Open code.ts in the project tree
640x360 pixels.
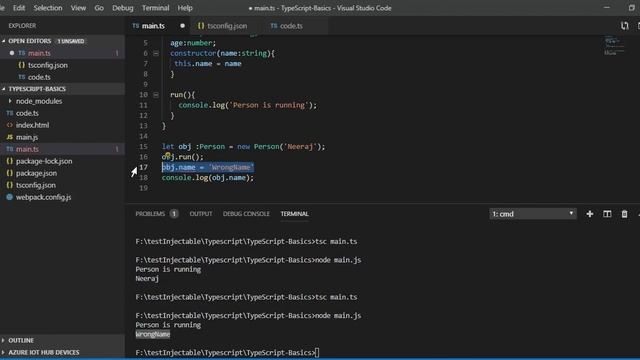click(x=27, y=113)
